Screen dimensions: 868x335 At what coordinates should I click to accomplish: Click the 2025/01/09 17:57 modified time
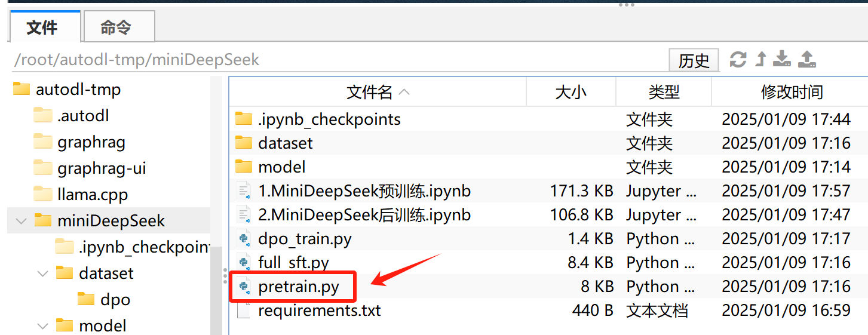coord(786,191)
